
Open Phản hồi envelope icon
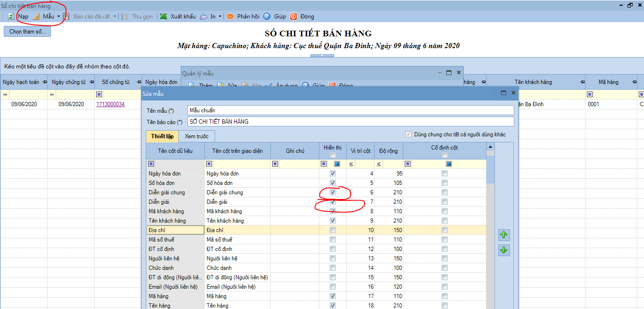point(230,17)
